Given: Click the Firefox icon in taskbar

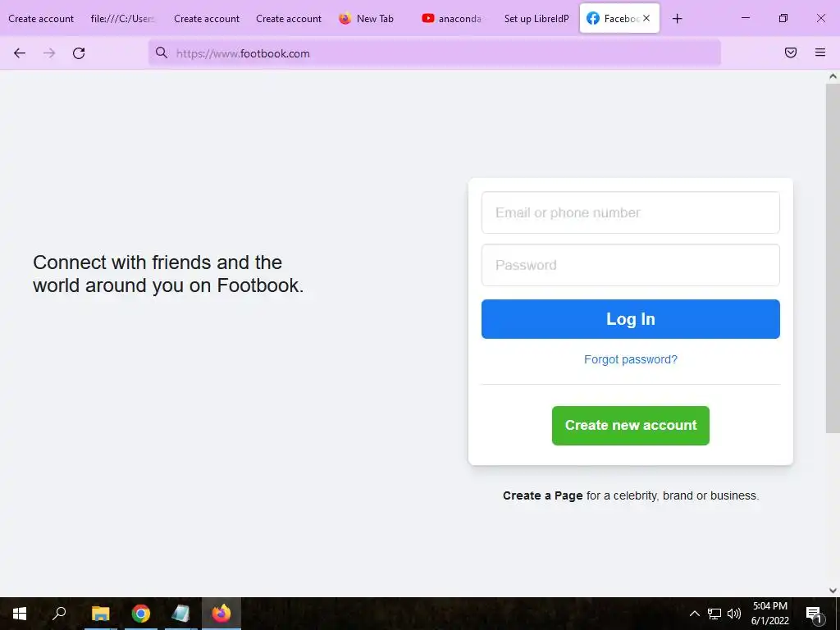Looking at the screenshot, I should [x=221, y=614].
